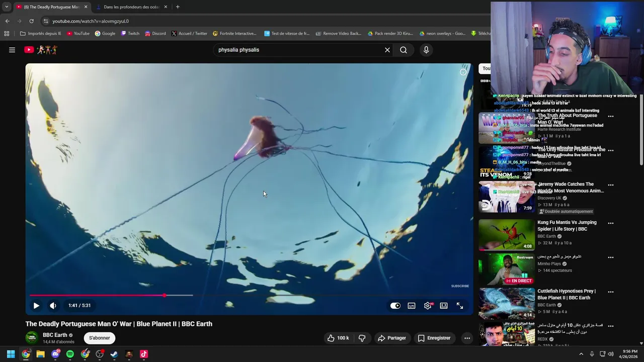Close the Deadly Portuguese Man tab
Viewport: 644px width, 362px height.
86,7
